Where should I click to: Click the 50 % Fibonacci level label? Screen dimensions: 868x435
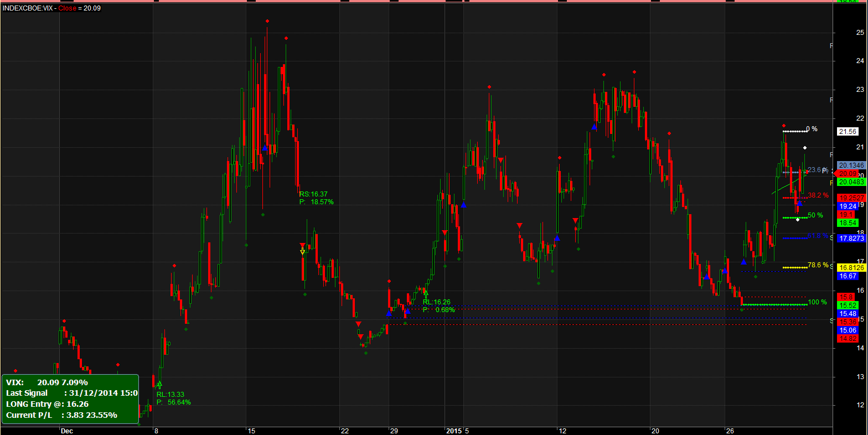(815, 215)
